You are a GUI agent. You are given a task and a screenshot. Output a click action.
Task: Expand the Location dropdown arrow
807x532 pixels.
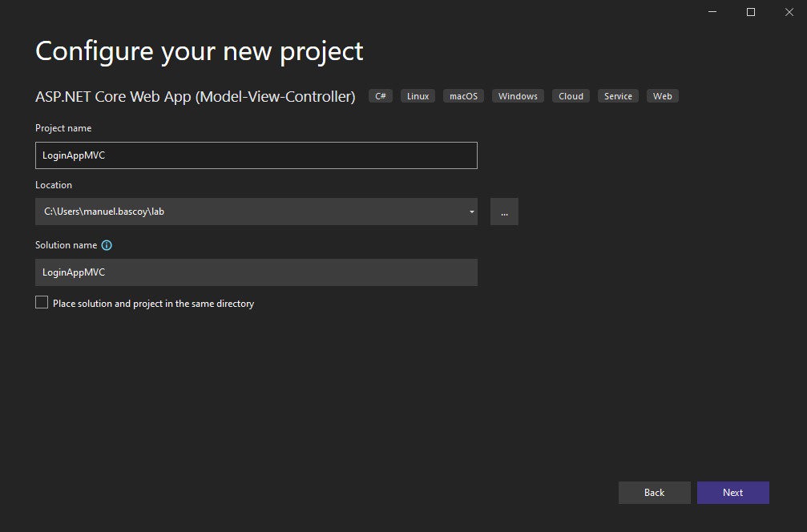coord(471,212)
